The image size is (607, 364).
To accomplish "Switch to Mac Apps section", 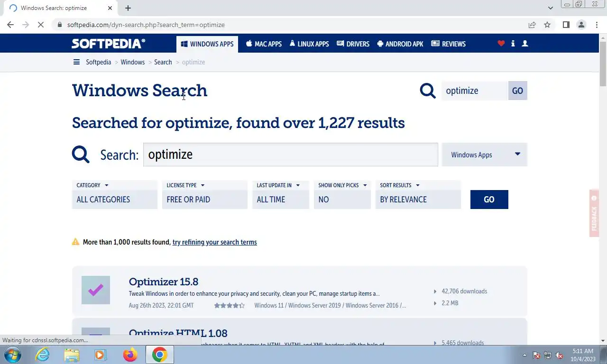I will coord(264,44).
